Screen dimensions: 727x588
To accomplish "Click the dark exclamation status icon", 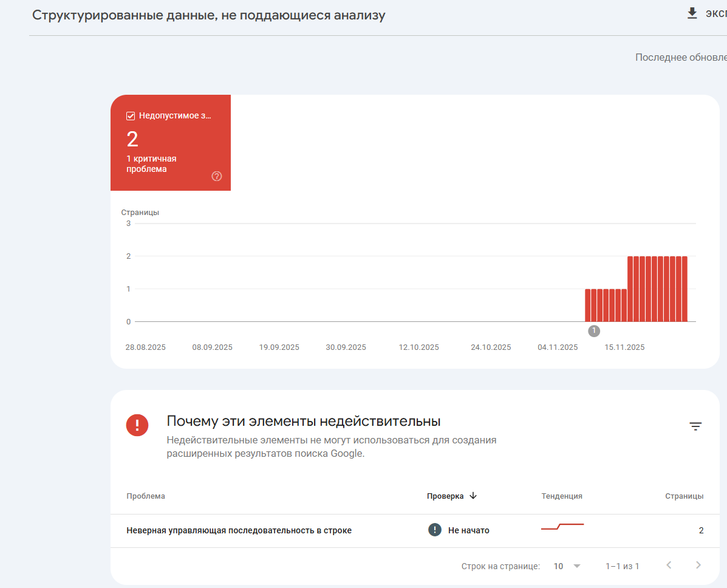I will tap(434, 530).
